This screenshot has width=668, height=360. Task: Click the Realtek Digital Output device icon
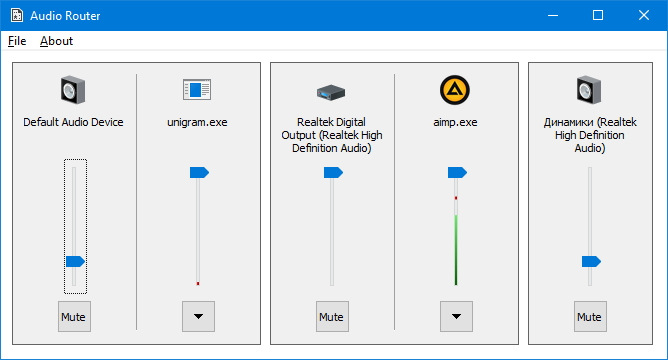pos(331,92)
